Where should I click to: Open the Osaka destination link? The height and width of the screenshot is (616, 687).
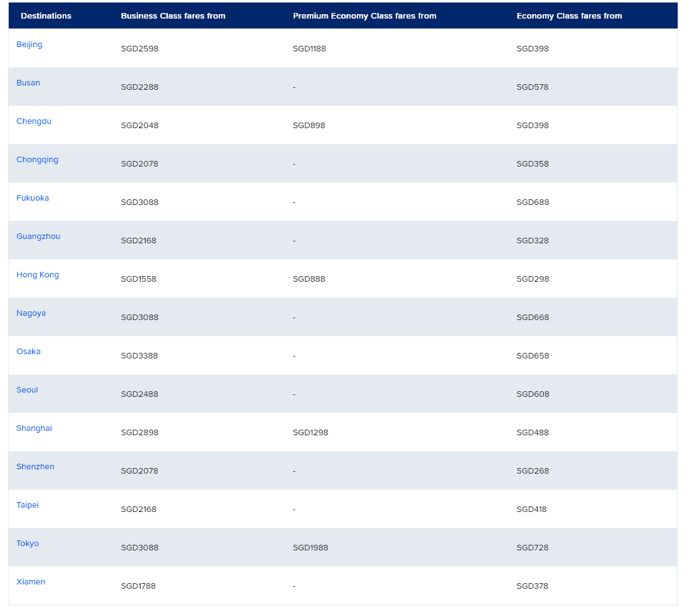[28, 352]
